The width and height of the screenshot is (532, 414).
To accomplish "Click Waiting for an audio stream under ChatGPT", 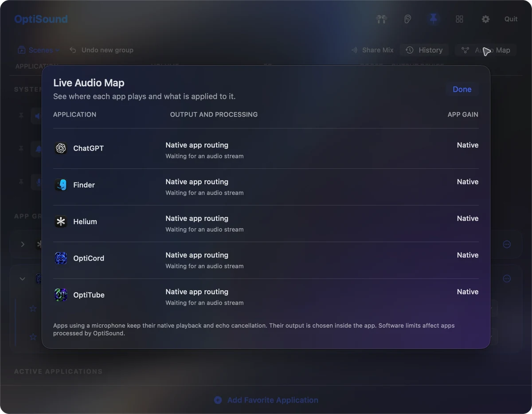I will click(x=204, y=156).
